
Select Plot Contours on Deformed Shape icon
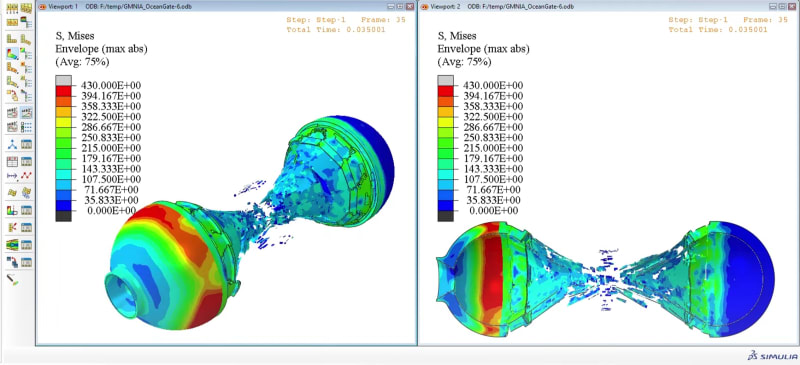pyautogui.click(x=13, y=54)
